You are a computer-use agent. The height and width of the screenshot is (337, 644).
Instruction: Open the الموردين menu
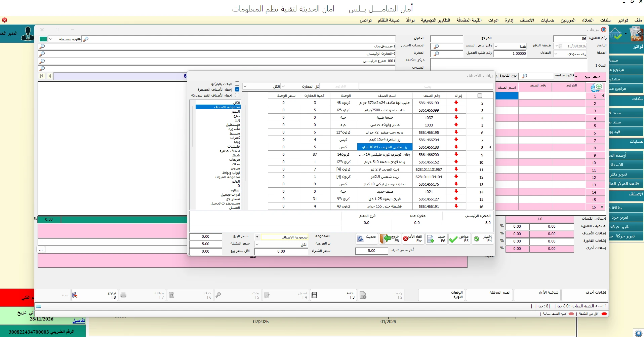[568, 20]
